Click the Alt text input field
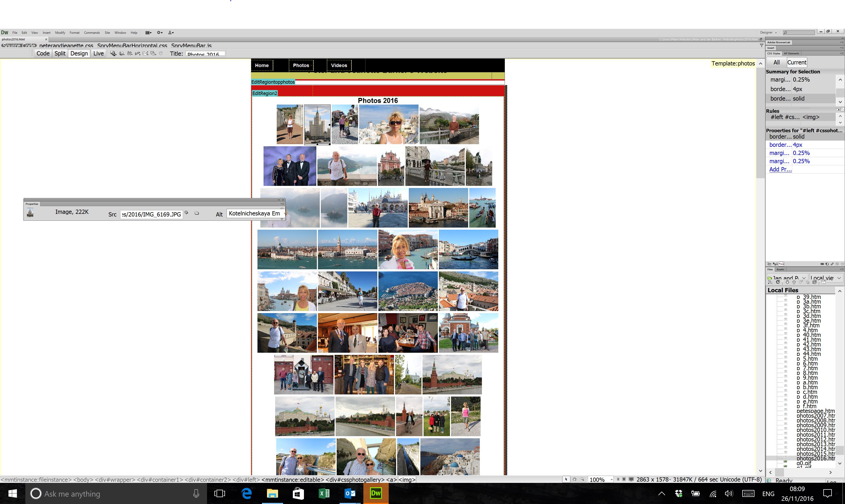The width and height of the screenshot is (845, 504). pos(254,214)
